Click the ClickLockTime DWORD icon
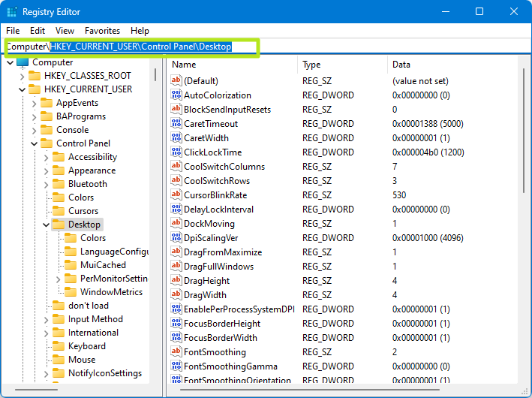This screenshot has height=398, width=532. coord(176,152)
